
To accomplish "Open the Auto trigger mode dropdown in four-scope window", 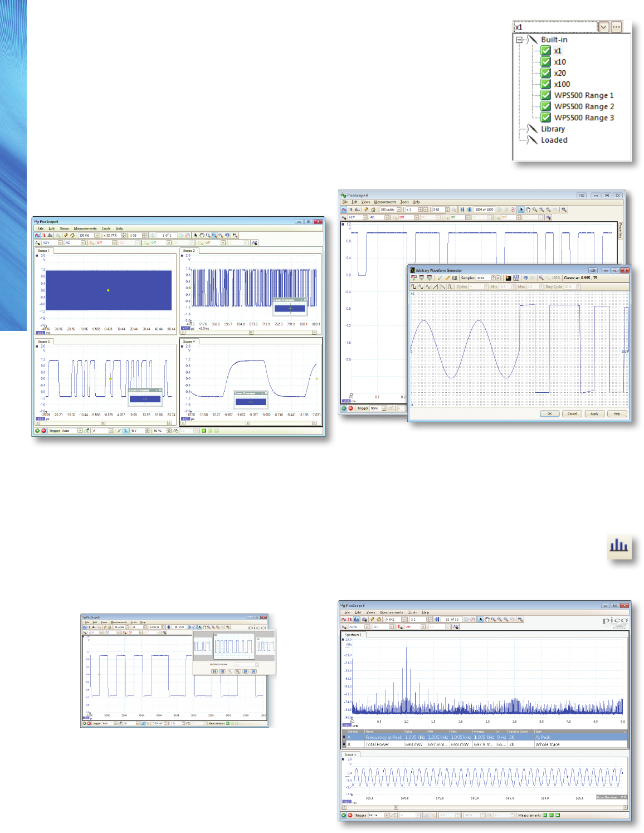I will 80,431.
